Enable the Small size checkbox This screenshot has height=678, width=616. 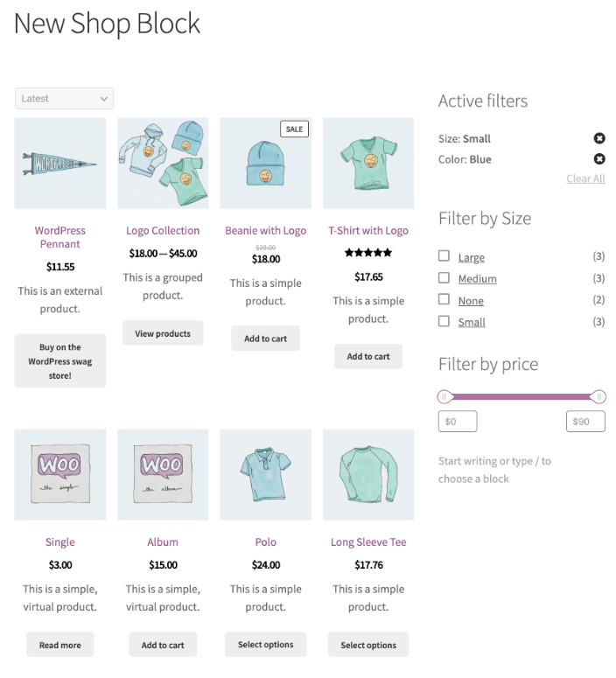444,322
